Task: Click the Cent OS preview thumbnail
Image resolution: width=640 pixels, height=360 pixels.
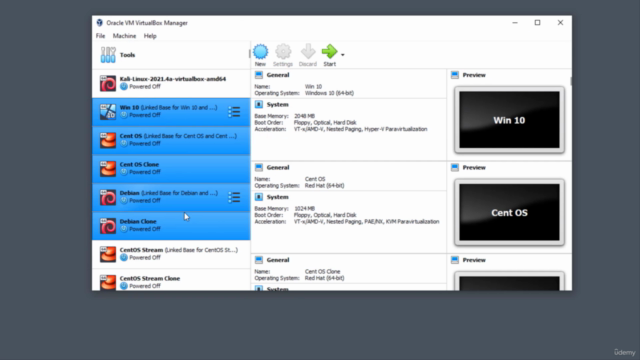Action: (509, 212)
